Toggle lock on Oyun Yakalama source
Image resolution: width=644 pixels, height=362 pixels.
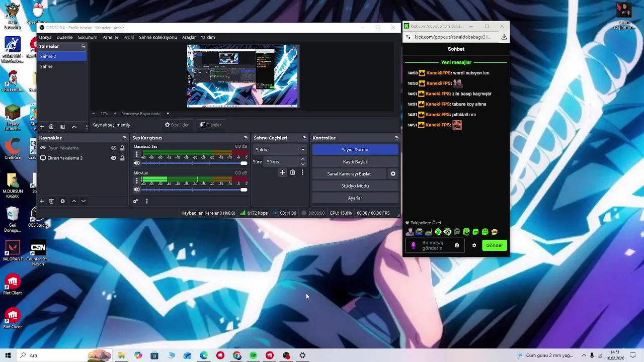point(122,148)
